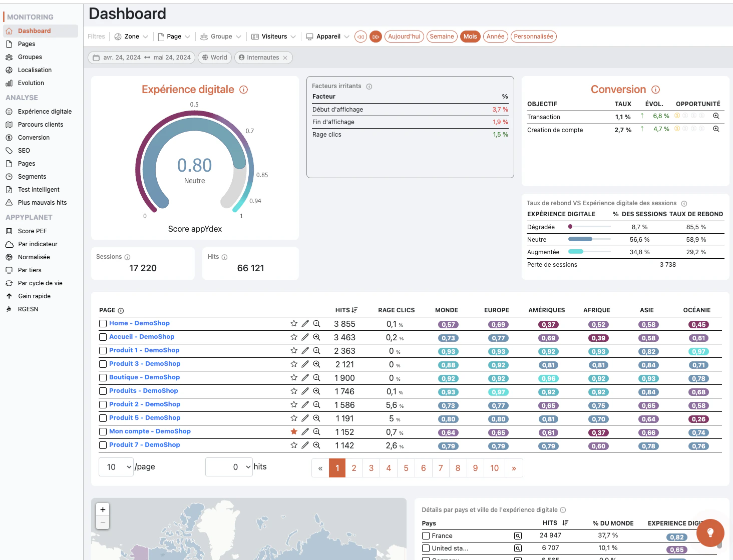Viewport: 733px width, 560px height.
Task: Click the next period fast-forward icon
Action: pyautogui.click(x=376, y=37)
